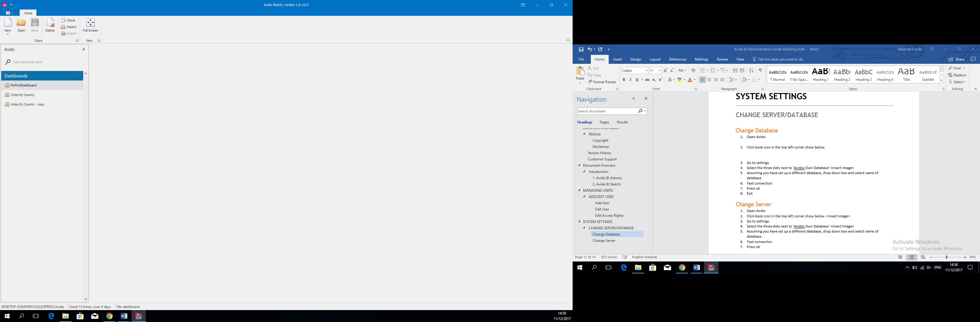Viewport: 980px width, 322px height.
Task: Justify the paragraph text in Word
Action: 722,80
